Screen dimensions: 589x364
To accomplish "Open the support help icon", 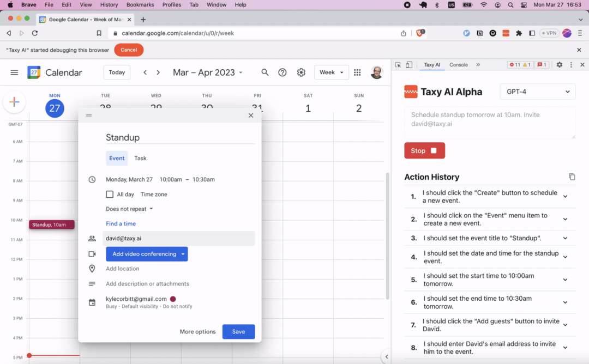I will click(x=283, y=72).
